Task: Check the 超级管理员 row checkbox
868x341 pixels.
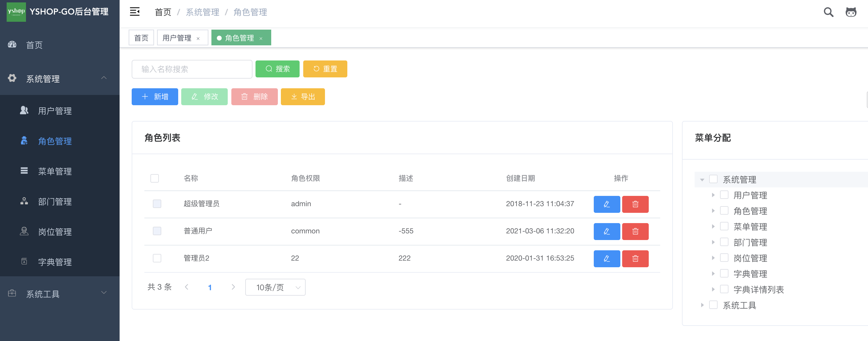Action: click(157, 204)
